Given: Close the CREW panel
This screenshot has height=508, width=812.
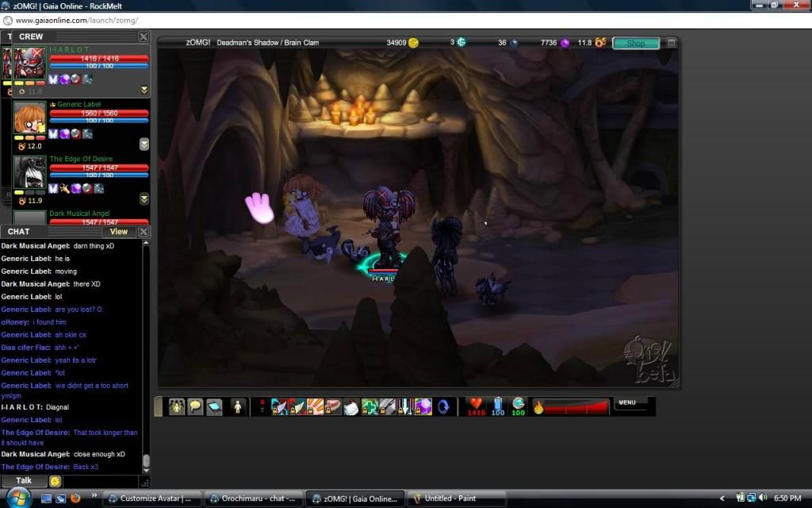Looking at the screenshot, I should click(144, 37).
